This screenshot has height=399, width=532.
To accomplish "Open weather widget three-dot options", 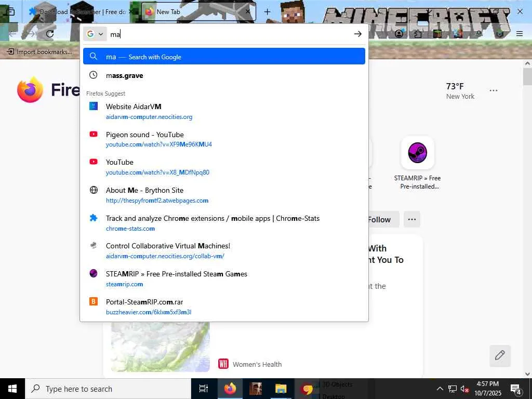I will 494,90.
